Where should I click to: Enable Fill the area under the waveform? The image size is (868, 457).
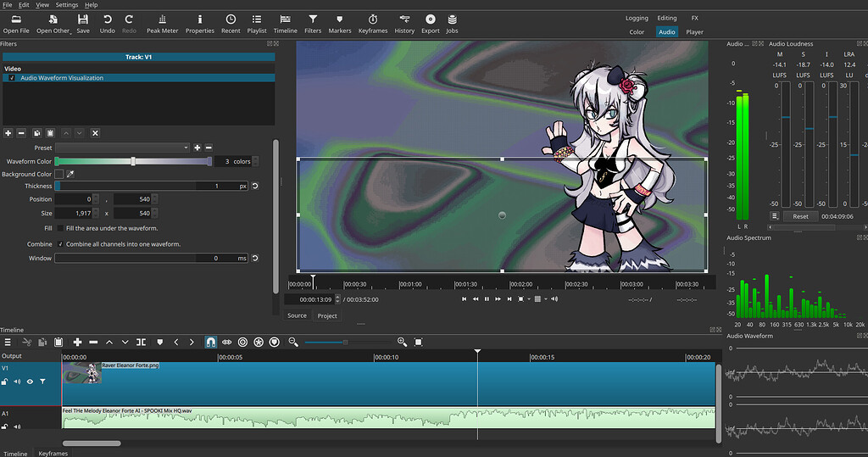(x=60, y=228)
